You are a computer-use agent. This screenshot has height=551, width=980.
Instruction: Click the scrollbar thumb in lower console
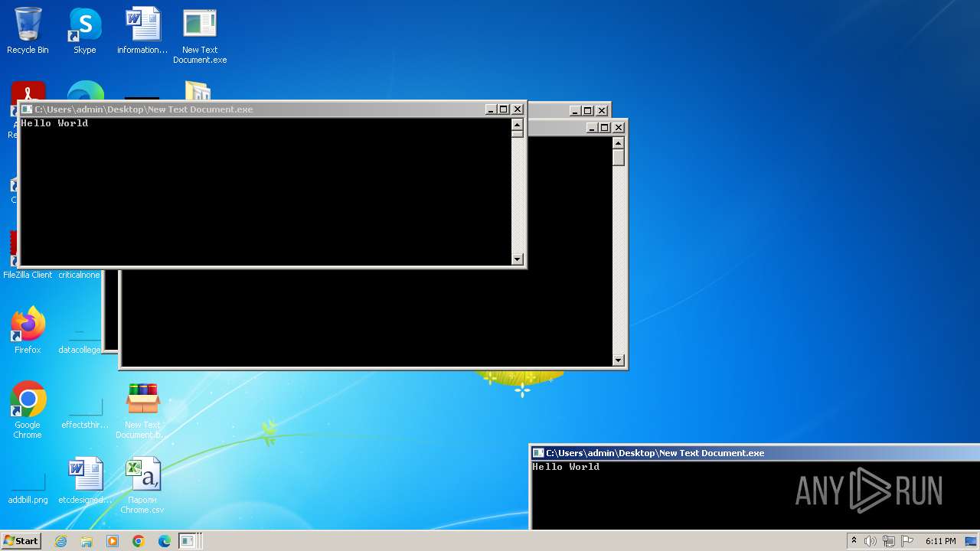tap(619, 158)
